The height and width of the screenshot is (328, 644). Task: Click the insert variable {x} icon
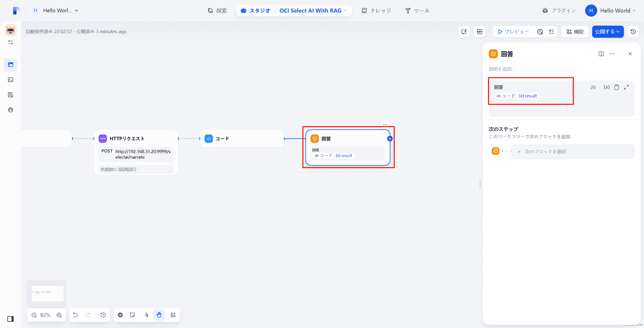607,87
